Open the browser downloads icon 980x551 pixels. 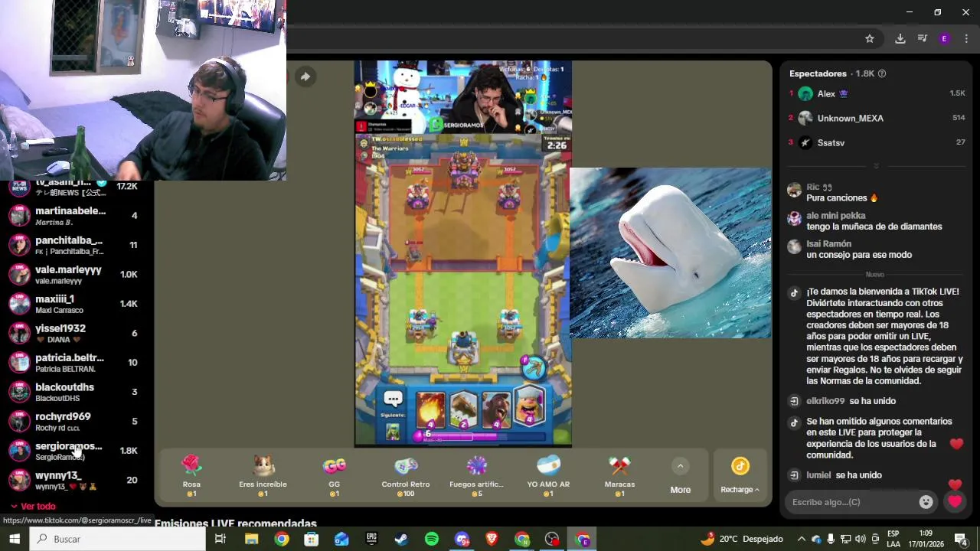pyautogui.click(x=900, y=38)
